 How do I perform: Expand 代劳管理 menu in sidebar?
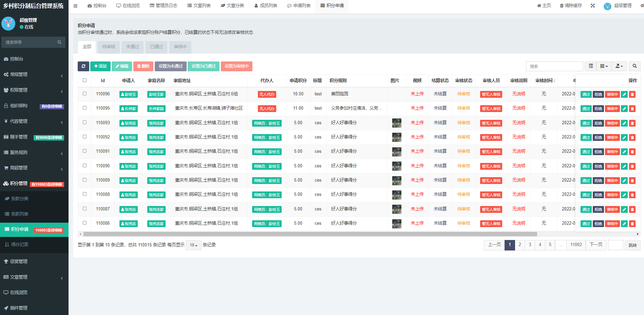(34, 121)
